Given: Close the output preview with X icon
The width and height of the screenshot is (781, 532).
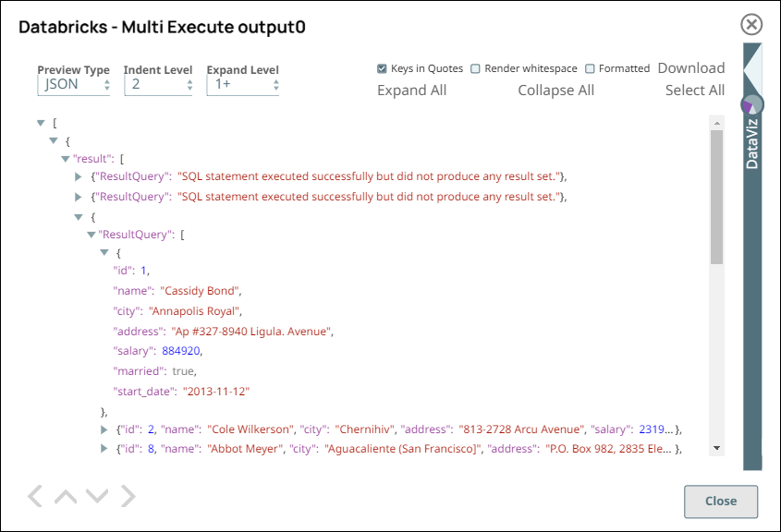Looking at the screenshot, I should pos(752,25).
